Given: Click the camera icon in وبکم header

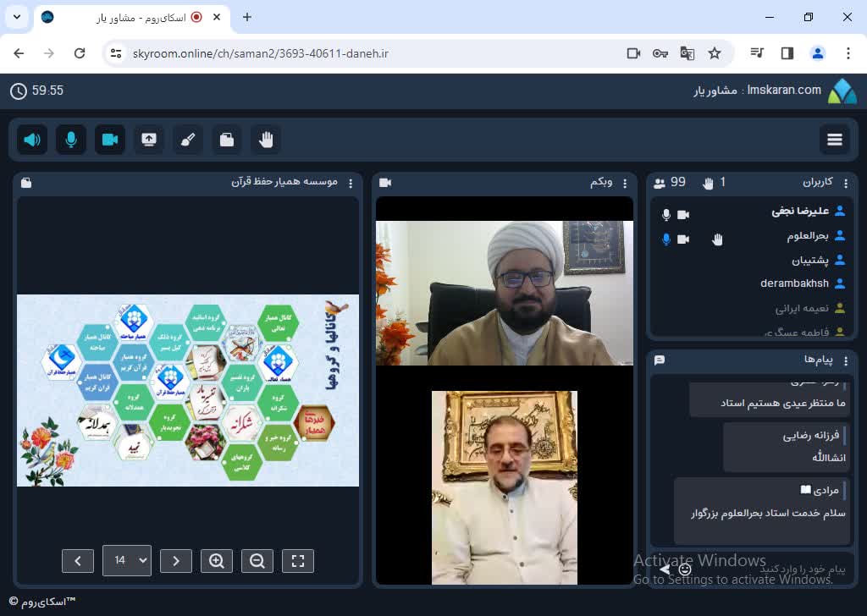Looking at the screenshot, I should pyautogui.click(x=385, y=183).
